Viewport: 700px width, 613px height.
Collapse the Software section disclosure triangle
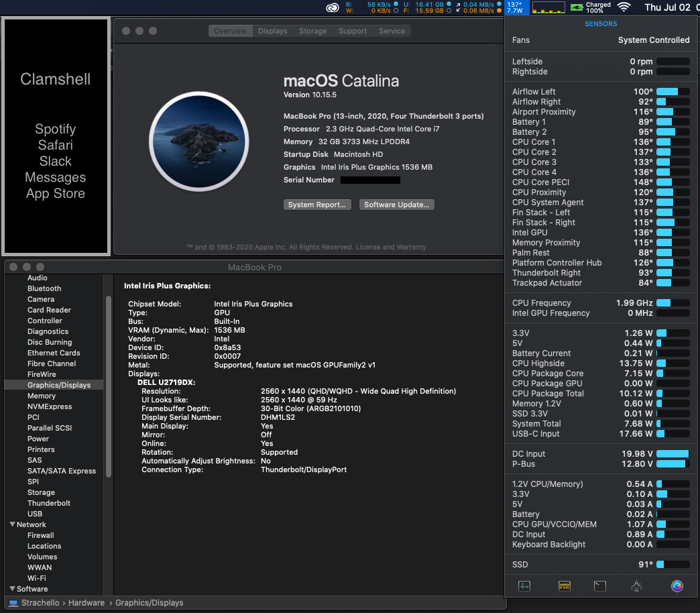click(13, 589)
